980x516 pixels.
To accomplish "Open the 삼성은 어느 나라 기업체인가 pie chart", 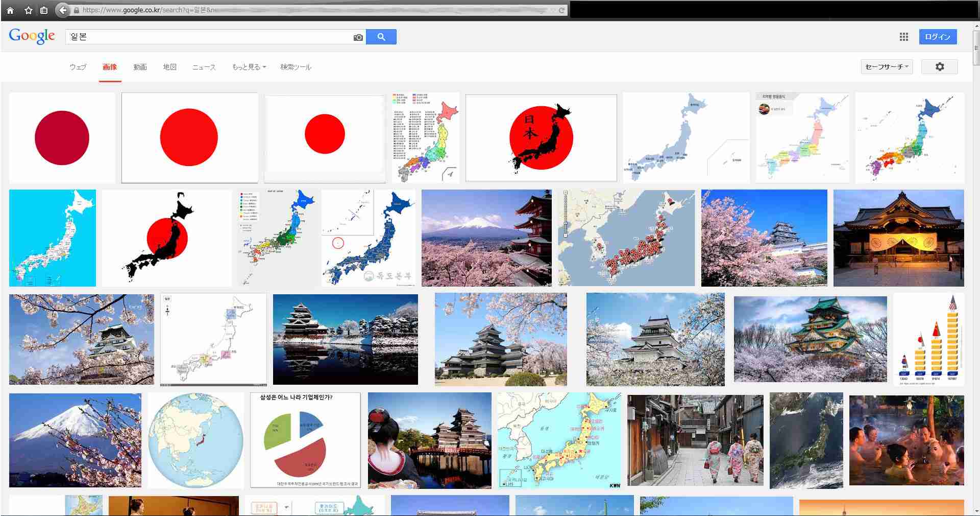I will coord(305,440).
